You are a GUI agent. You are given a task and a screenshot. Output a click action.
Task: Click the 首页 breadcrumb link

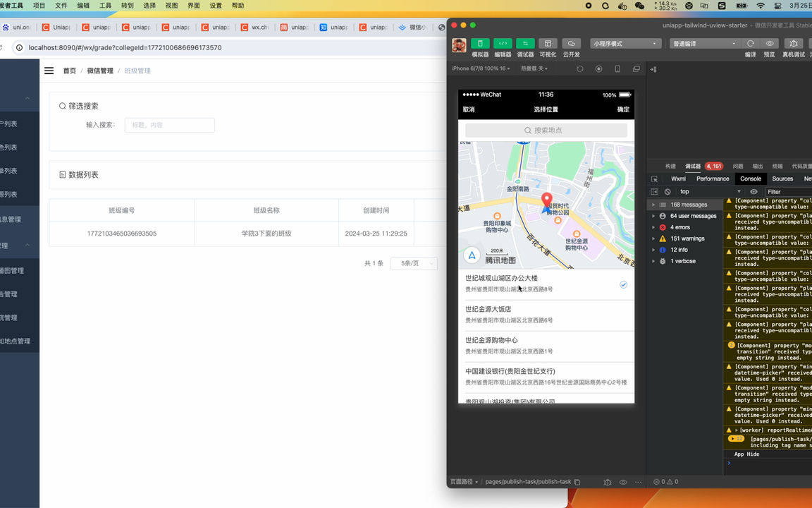coord(69,71)
